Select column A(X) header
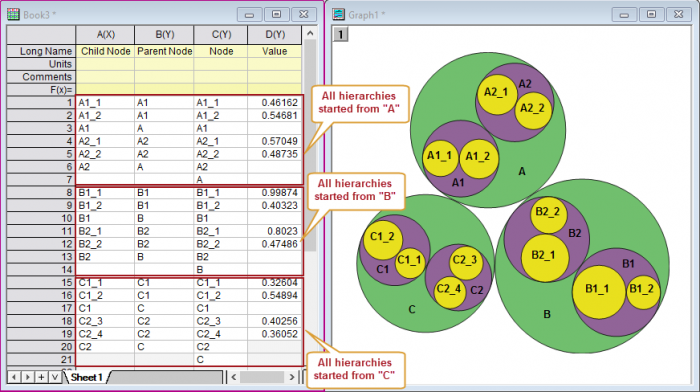The height and width of the screenshot is (392, 700). [x=105, y=35]
